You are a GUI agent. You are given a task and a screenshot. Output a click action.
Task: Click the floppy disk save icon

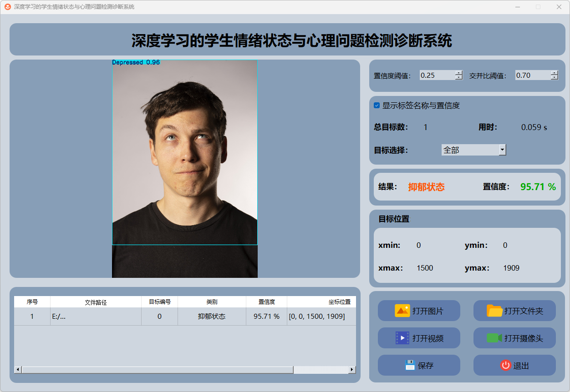pyautogui.click(x=410, y=365)
